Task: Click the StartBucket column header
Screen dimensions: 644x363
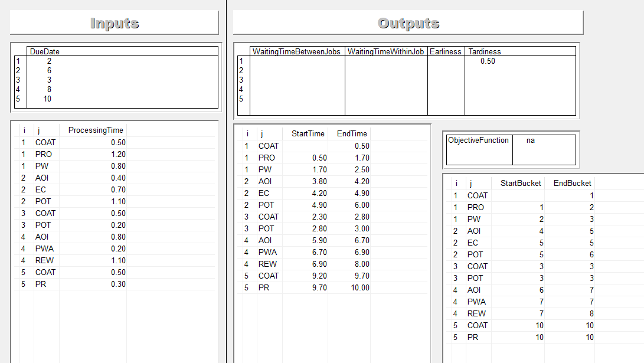Action: [521, 183]
